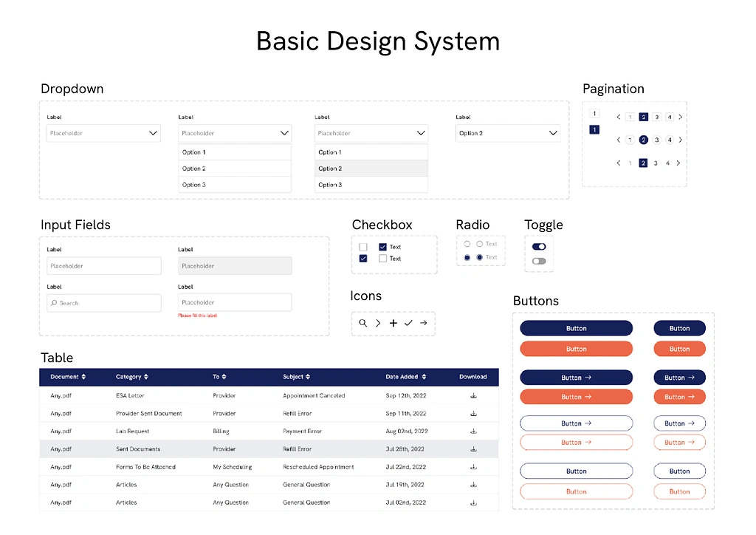Click the chevron right icon
The image size is (756, 535).
pos(377,323)
